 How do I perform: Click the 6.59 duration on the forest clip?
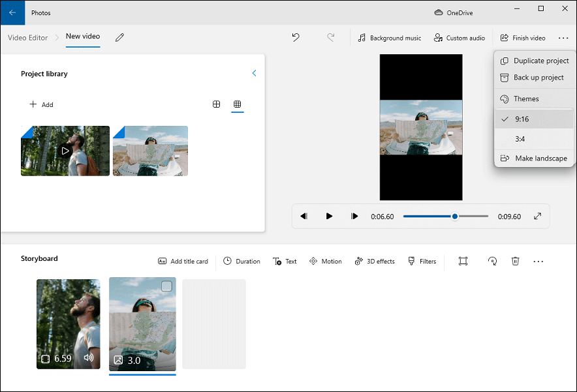coord(63,359)
